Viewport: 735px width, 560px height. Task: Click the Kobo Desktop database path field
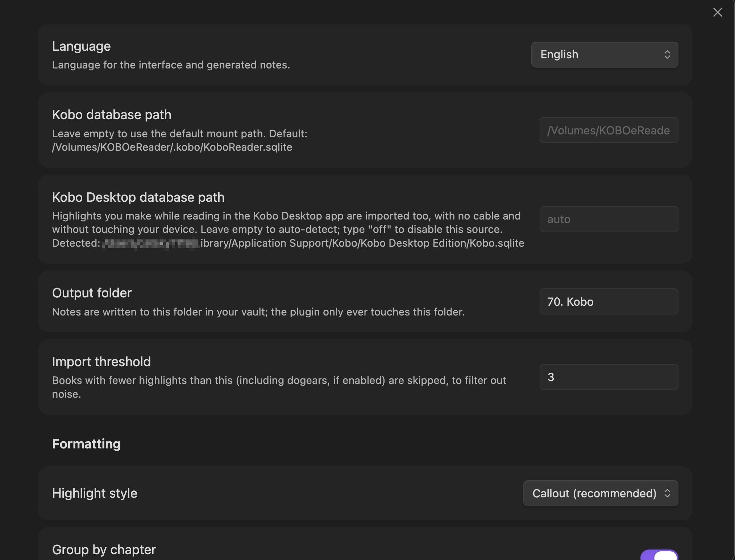coord(609,219)
